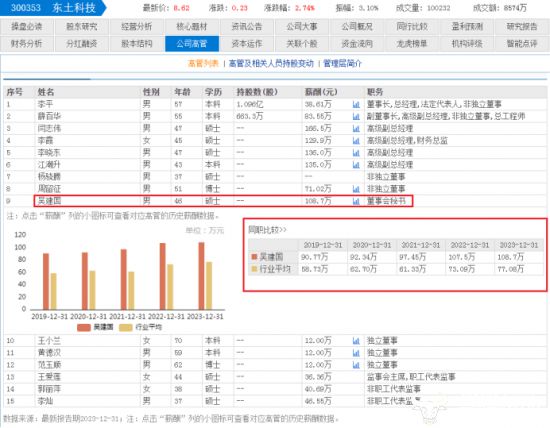Open the 盈利预测 tab
This screenshot has height=428, width=550.
click(x=467, y=26)
